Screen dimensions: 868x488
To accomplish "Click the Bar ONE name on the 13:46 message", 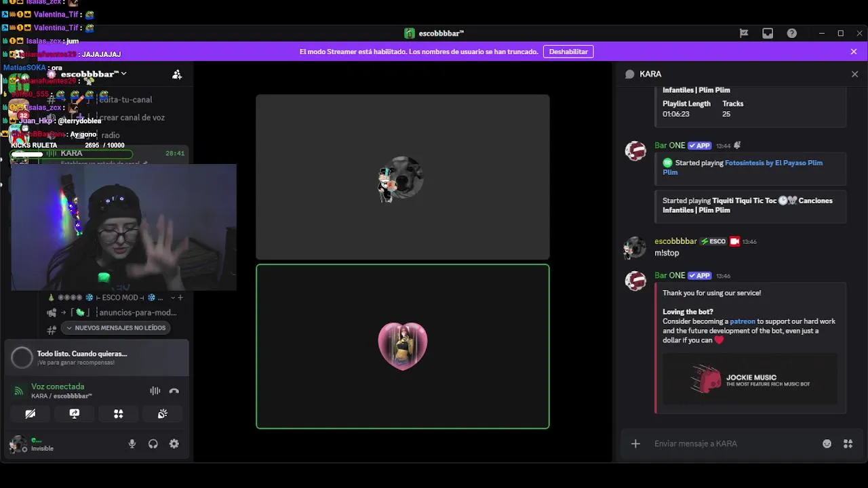I will [x=669, y=275].
